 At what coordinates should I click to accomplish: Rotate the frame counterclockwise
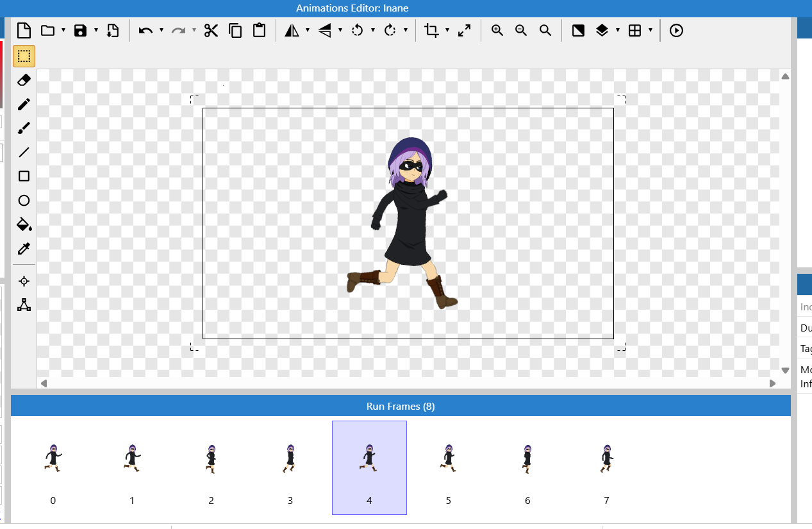358,30
